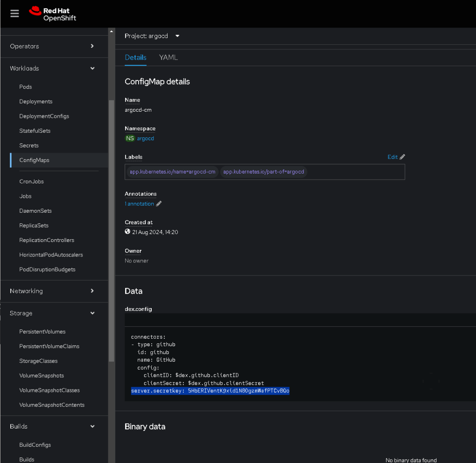Open the 1 annotation link
Image resolution: width=476 pixels, height=463 pixels.
click(x=139, y=204)
